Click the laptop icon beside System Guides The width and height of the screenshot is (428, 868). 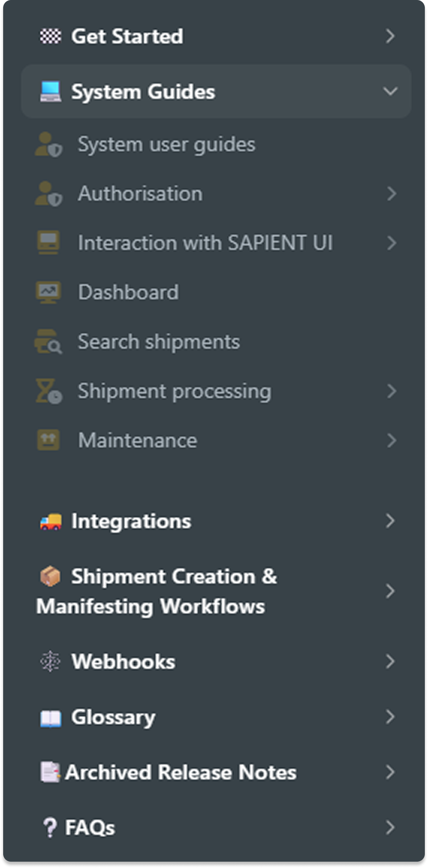coord(51,92)
